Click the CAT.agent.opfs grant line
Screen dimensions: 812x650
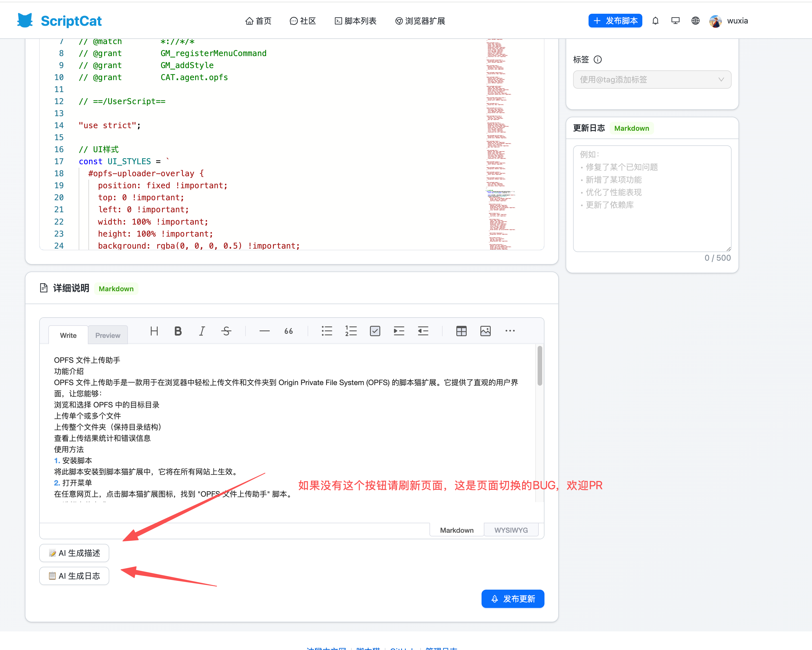(x=153, y=78)
